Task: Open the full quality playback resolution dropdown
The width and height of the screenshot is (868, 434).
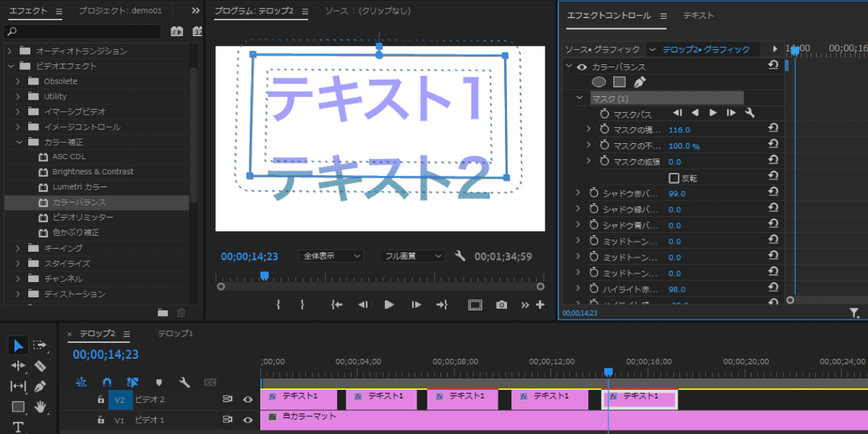Action: pyautogui.click(x=412, y=256)
